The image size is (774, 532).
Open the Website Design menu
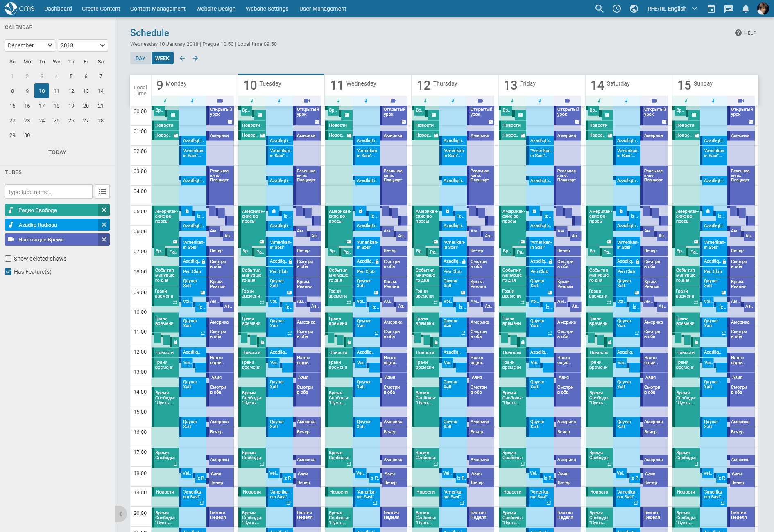coord(216,9)
